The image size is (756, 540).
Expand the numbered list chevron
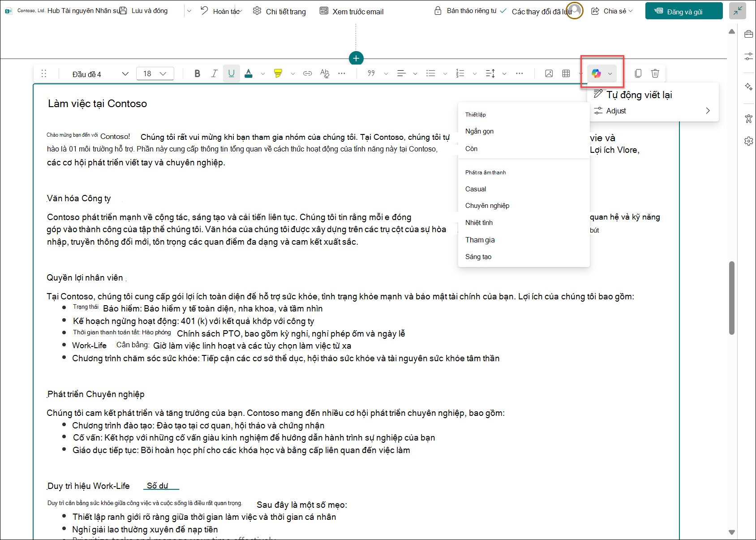[x=474, y=73]
